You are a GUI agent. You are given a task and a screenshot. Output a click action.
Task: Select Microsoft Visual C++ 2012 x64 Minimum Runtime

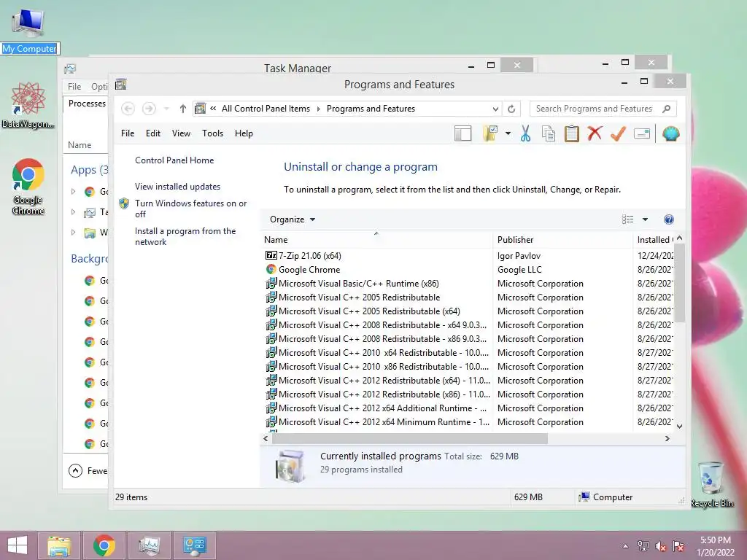pos(384,422)
